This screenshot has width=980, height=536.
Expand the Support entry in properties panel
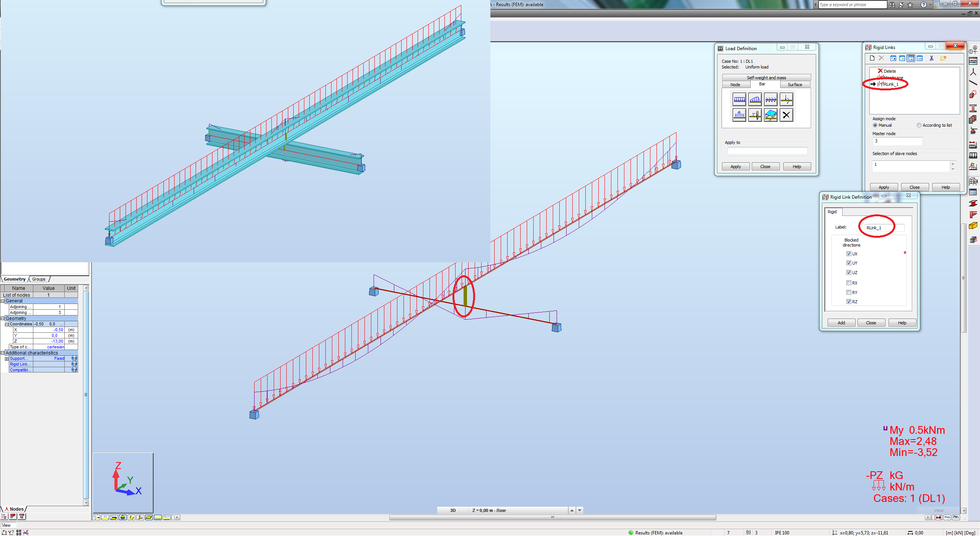tap(6, 358)
